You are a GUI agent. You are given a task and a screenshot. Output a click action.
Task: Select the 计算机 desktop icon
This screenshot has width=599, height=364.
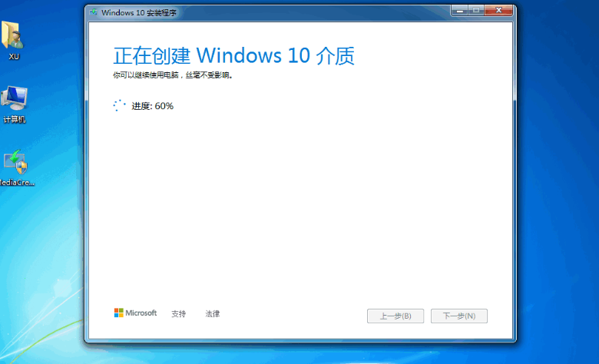point(14,98)
